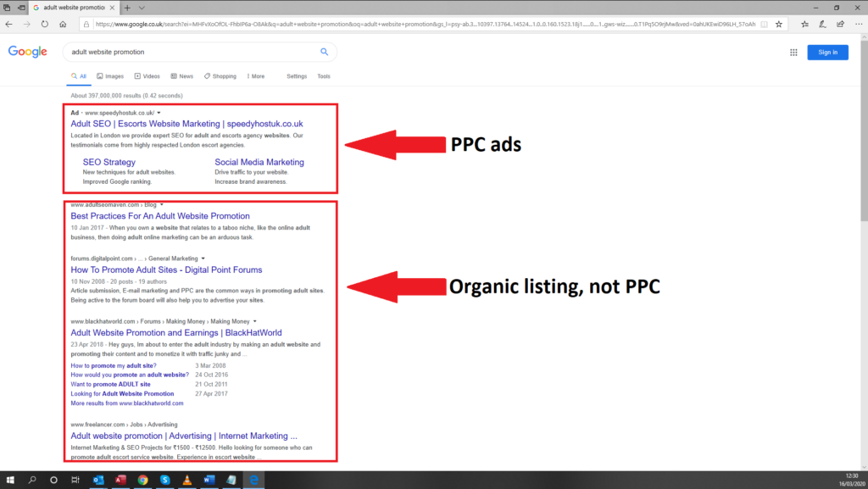Open More results from blackhatworld.com
The image size is (868, 489).
(127, 403)
